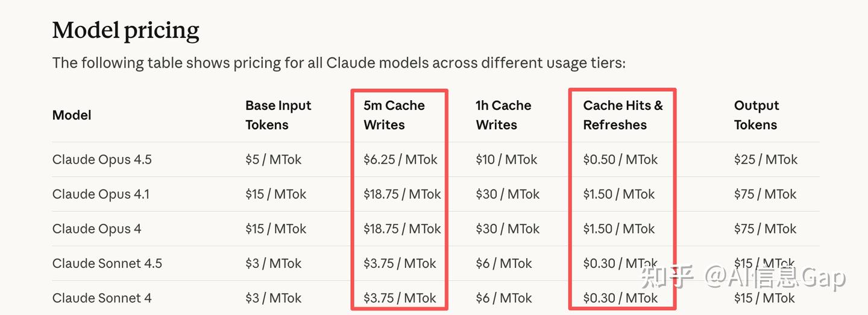The image size is (868, 315).
Task: Select the Claude Opus 4.1 row label
Action: tap(101, 194)
